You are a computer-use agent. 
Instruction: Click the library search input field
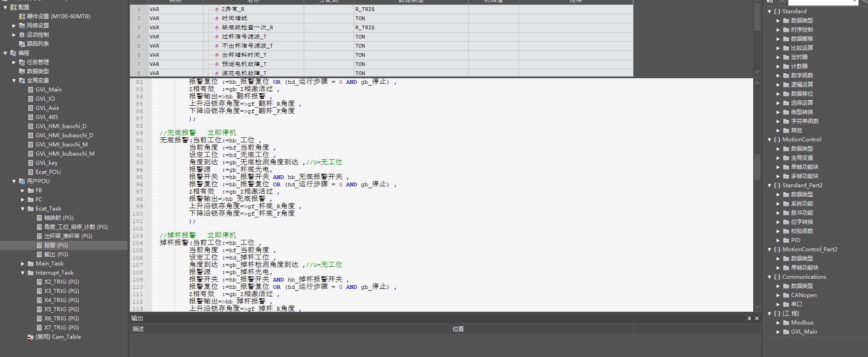point(819,2)
